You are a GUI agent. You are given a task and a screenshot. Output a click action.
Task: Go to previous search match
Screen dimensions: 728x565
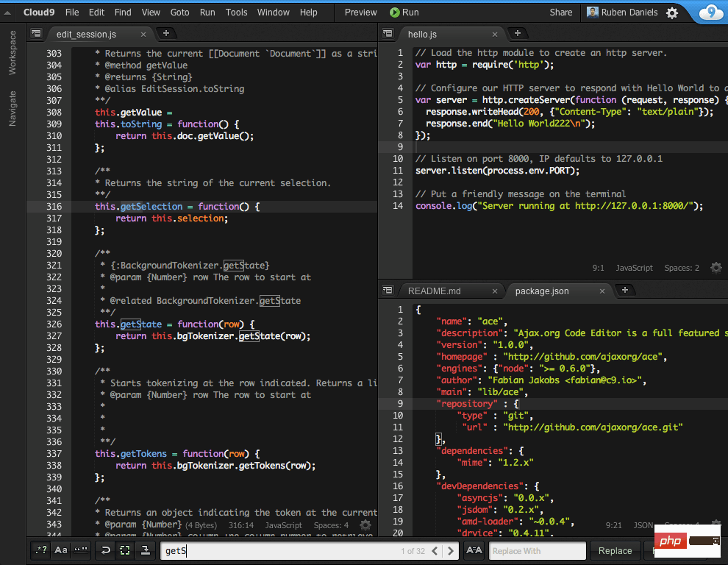coord(435,551)
